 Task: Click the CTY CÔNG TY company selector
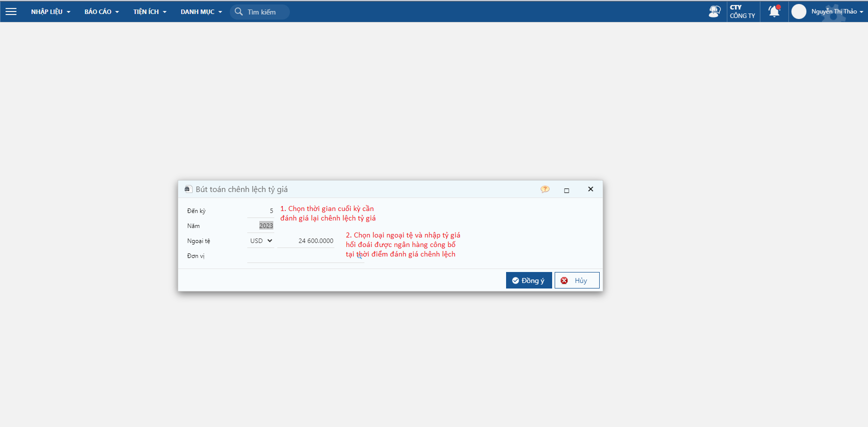point(743,11)
